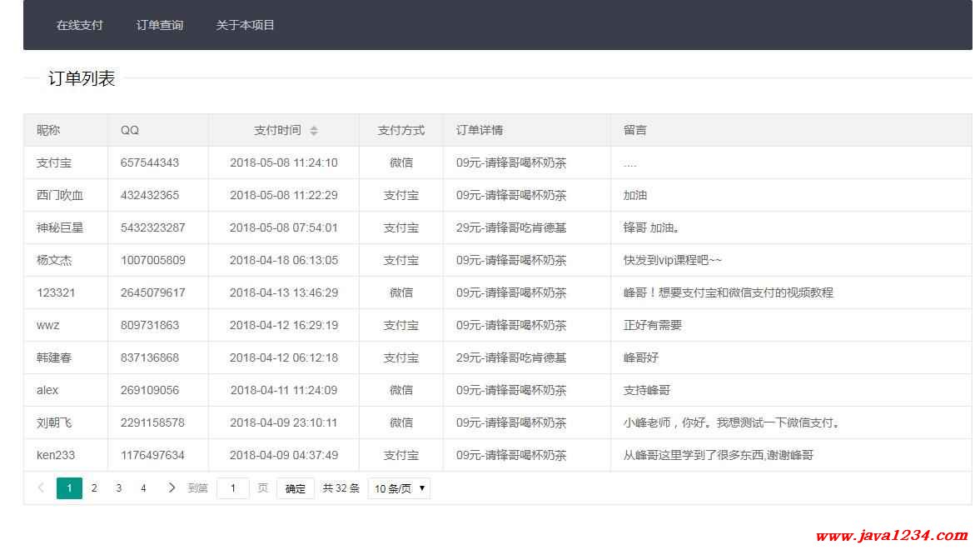Click the 支付时间 column header

point(277,130)
